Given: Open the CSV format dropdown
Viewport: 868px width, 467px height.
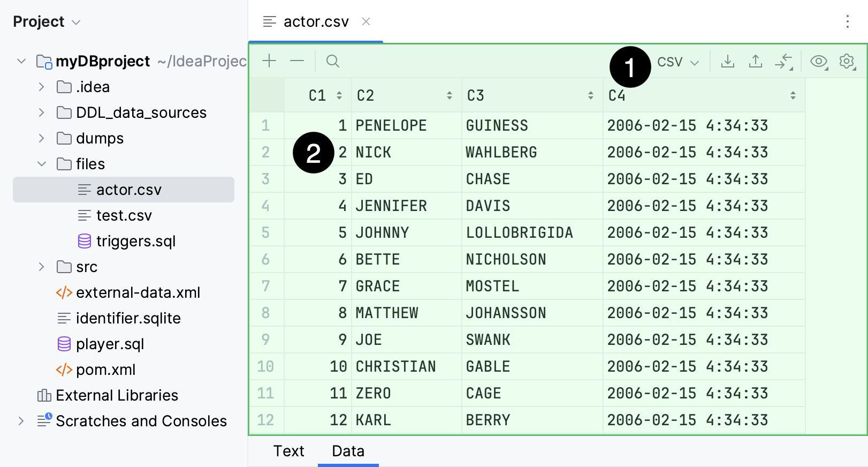Looking at the screenshot, I should [678, 62].
